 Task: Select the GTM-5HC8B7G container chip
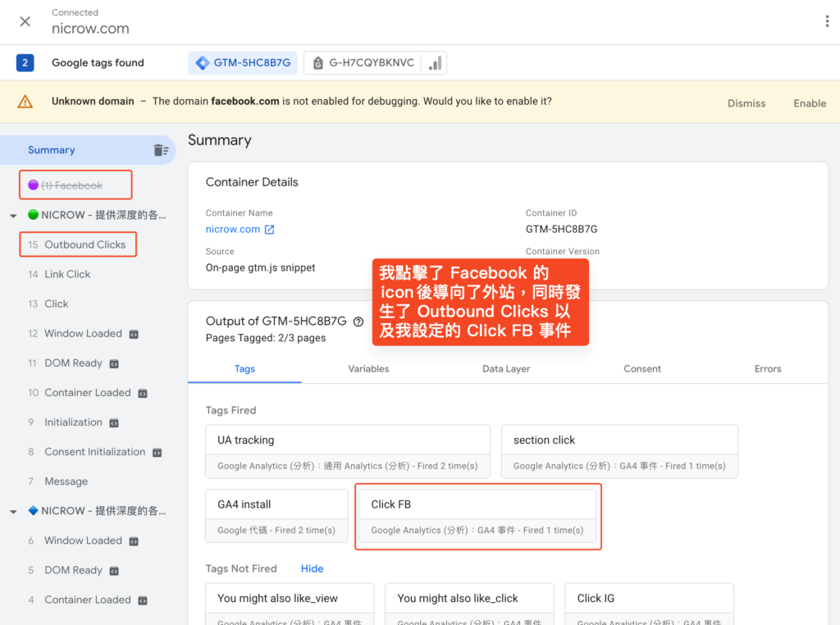tap(243, 62)
